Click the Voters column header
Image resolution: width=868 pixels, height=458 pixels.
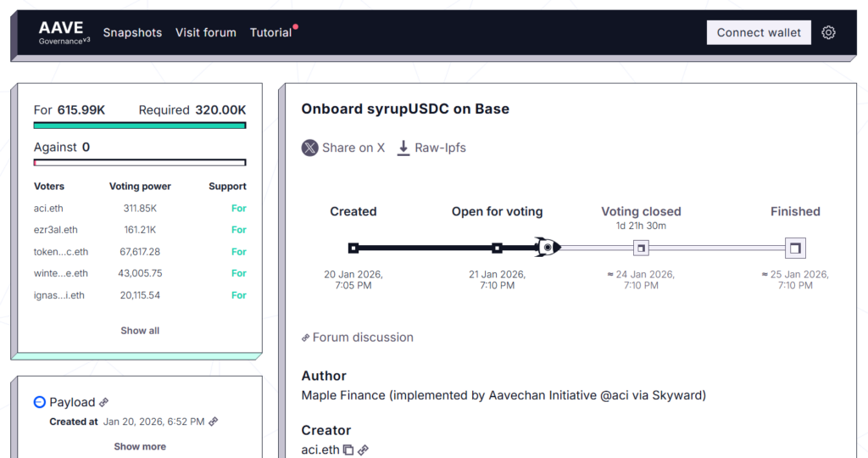(x=48, y=186)
